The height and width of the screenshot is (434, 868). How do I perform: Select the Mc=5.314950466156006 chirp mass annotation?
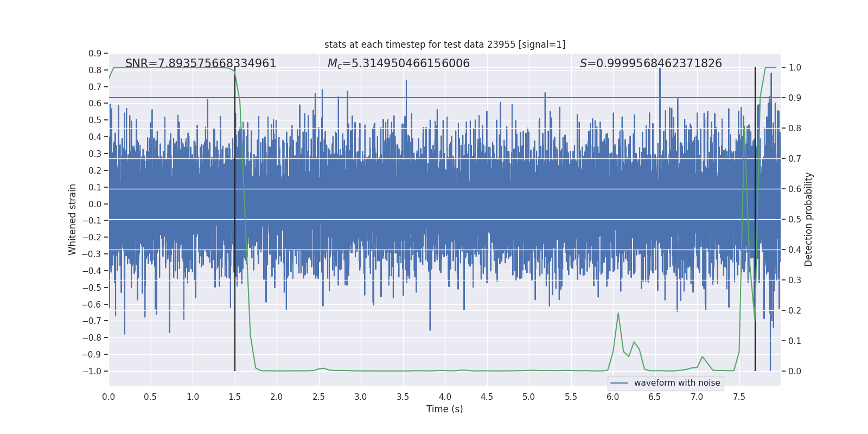tap(399, 63)
